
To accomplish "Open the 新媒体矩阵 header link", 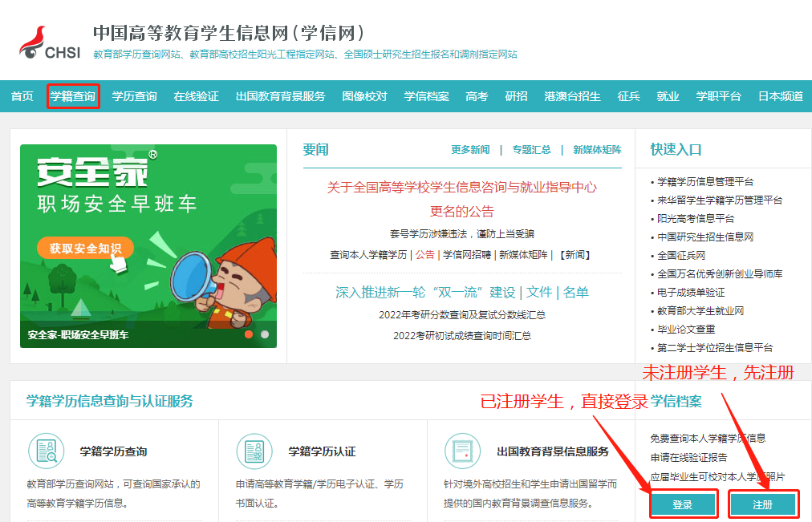I will pos(597,150).
